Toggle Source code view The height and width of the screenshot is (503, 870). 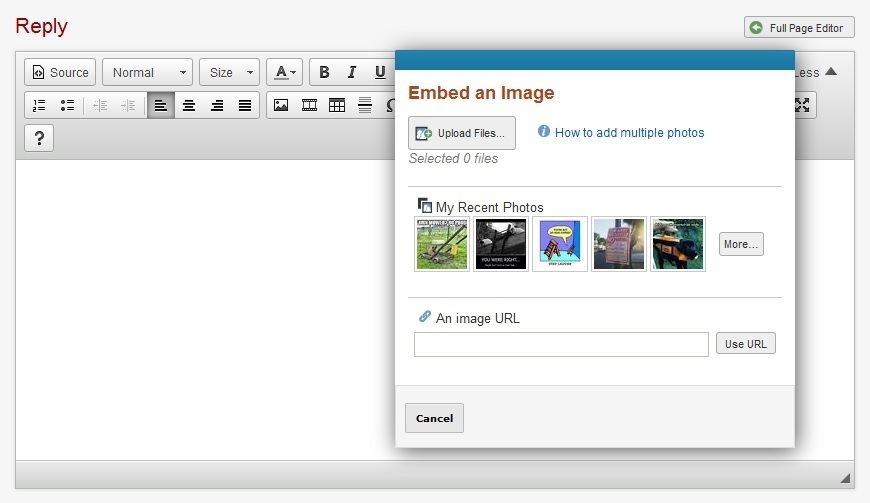click(60, 72)
